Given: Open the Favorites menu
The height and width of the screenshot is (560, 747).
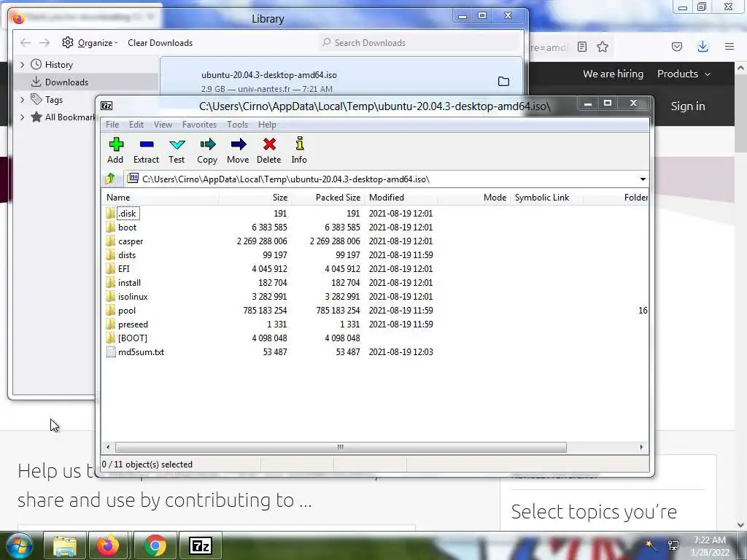Looking at the screenshot, I should 199,124.
